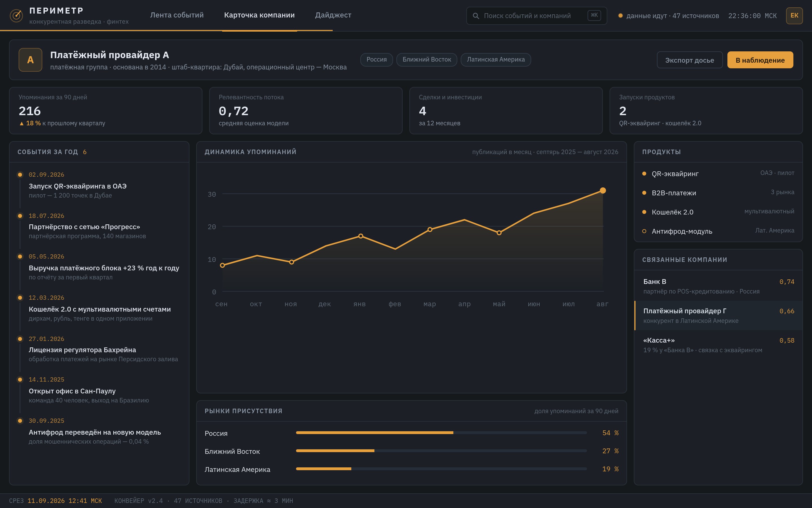Image resolution: width=812 pixels, height=508 pixels.
Task: Click the hollow bullet beside Антифрод-модуль
Action: [644, 231]
